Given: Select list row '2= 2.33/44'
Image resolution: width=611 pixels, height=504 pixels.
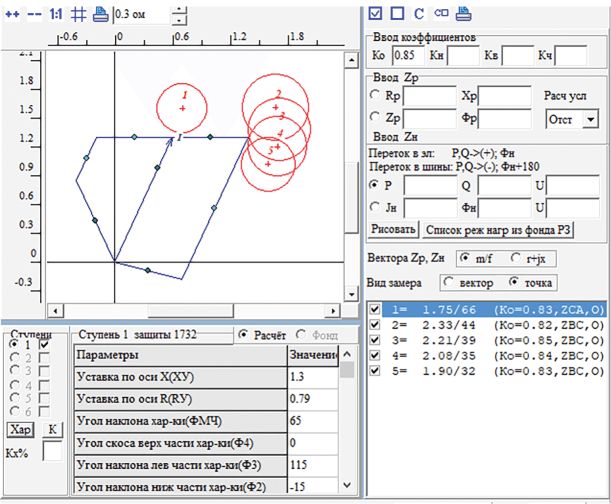Looking at the screenshot, I should [494, 325].
